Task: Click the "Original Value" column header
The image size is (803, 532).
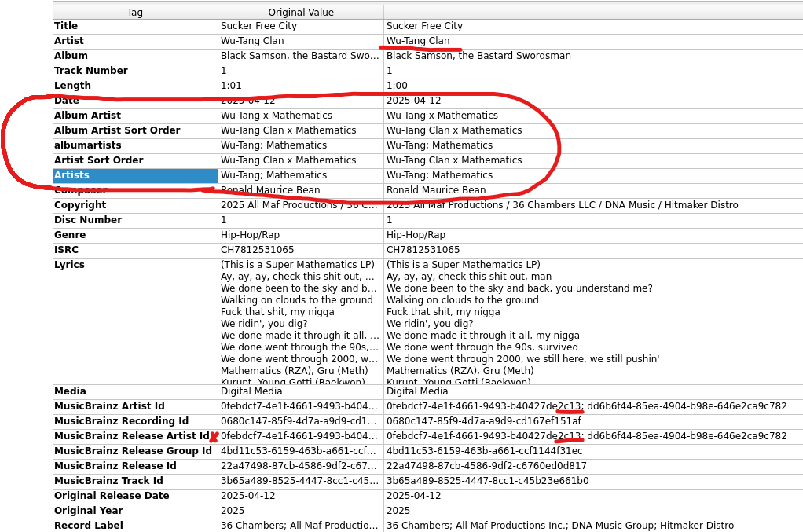Action: point(301,13)
